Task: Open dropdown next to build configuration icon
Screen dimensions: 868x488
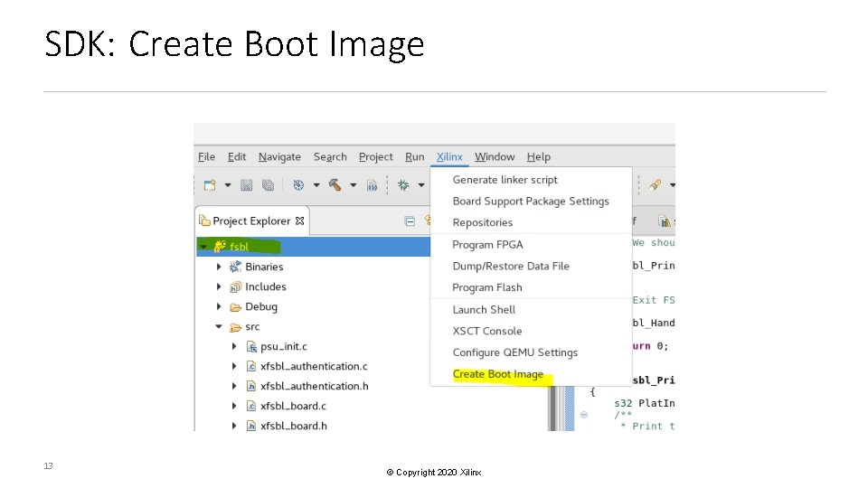Action: [316, 185]
